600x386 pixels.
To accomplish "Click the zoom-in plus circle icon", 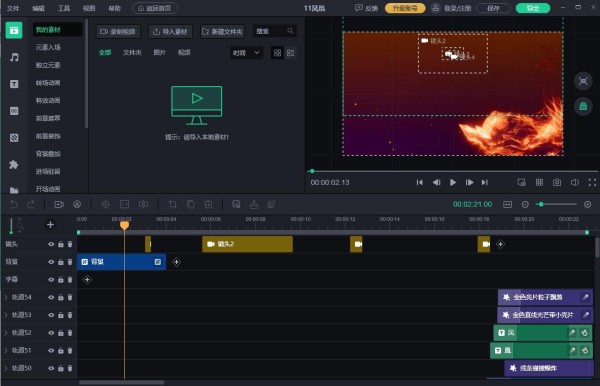I will 588,205.
